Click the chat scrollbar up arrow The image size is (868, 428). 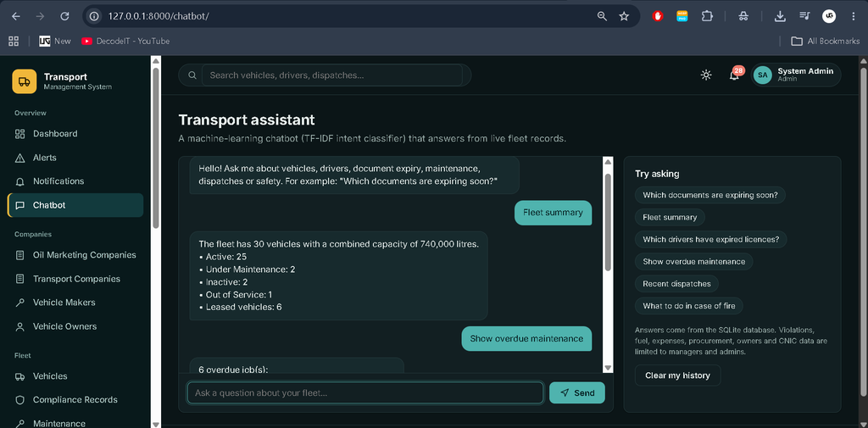(x=607, y=162)
